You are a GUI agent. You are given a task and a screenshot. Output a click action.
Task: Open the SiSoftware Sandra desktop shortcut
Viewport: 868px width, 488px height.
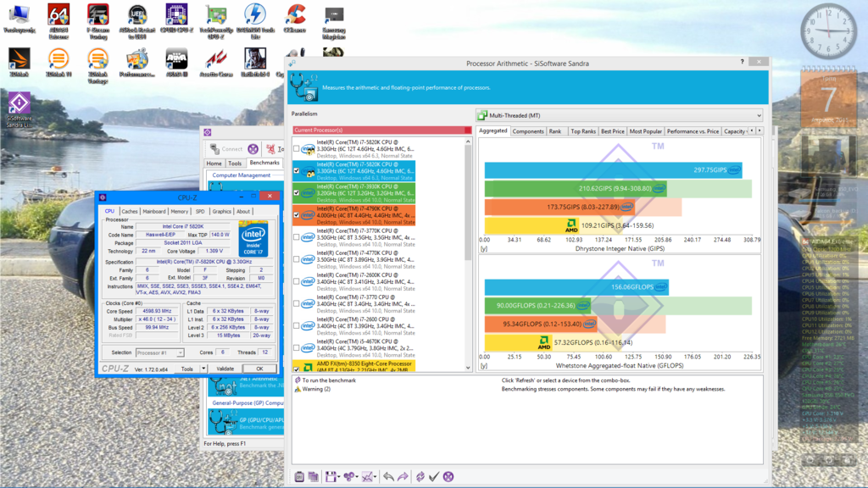19,110
